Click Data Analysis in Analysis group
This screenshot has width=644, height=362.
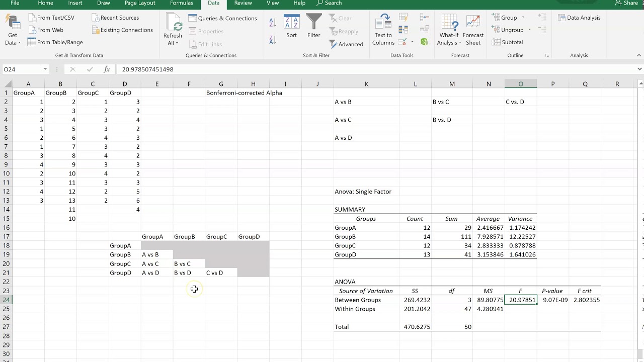(x=579, y=18)
